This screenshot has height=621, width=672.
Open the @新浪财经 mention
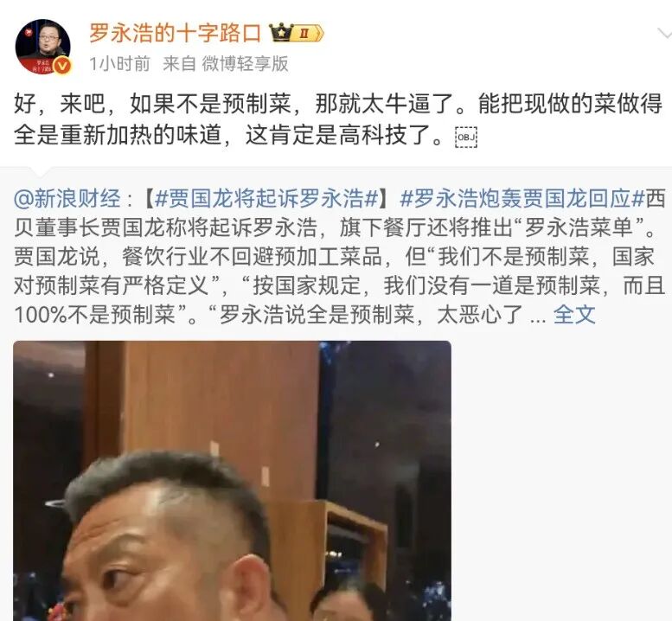click(x=67, y=199)
